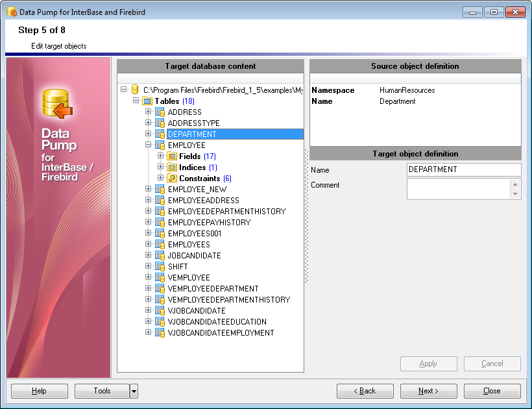Click the database icon at the tree root

tap(136, 90)
